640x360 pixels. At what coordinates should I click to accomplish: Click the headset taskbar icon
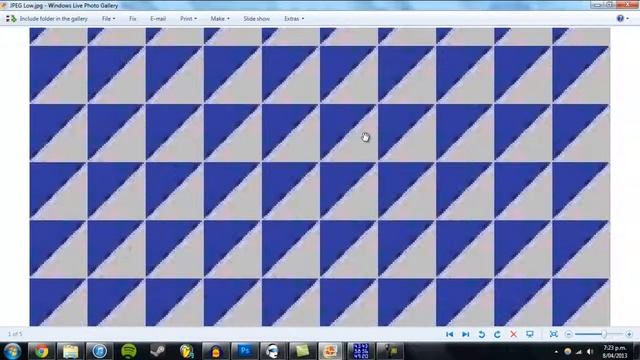pyautogui.click(x=273, y=351)
